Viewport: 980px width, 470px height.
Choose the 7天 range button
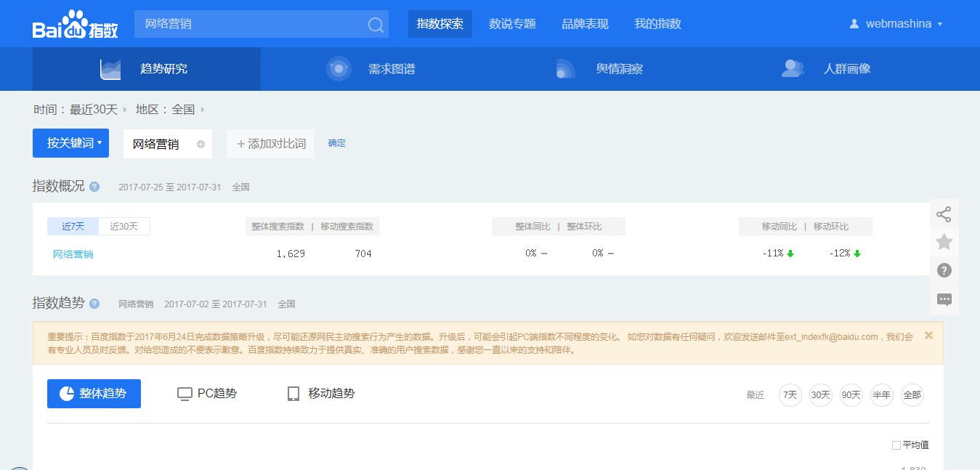coord(790,395)
